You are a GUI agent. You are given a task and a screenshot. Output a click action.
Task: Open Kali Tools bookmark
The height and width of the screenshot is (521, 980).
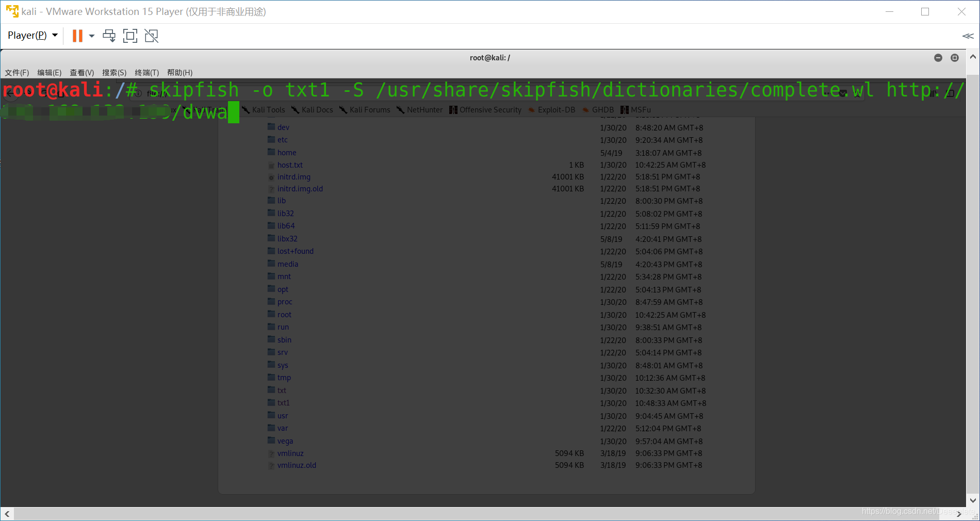click(x=264, y=110)
